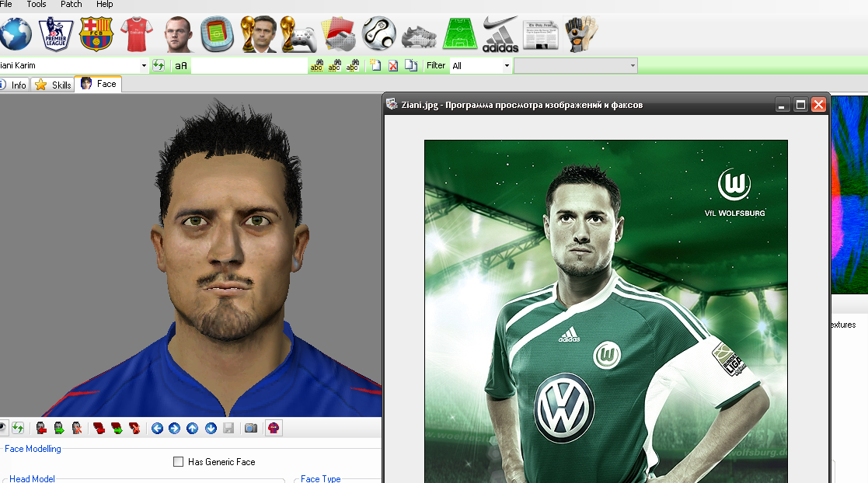Image resolution: width=868 pixels, height=483 pixels.
Task: Open the cards and whistle referees icon
Action: pos(339,34)
